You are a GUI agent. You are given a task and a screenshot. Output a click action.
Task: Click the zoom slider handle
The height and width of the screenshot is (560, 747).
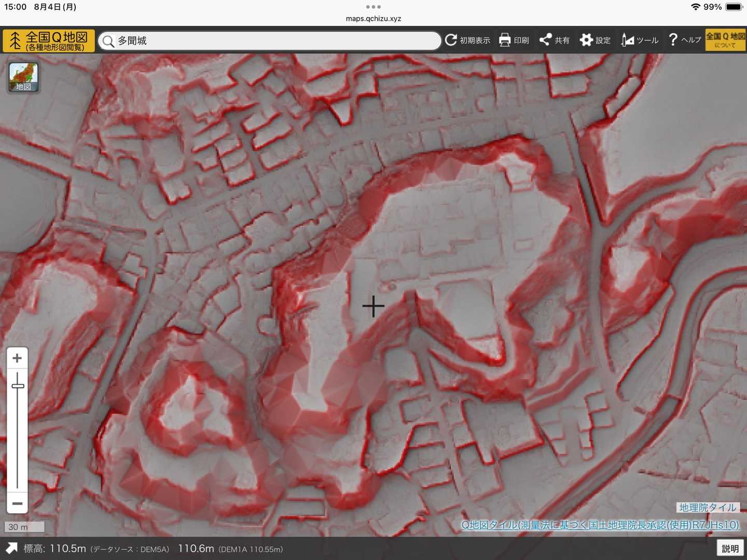click(x=18, y=386)
